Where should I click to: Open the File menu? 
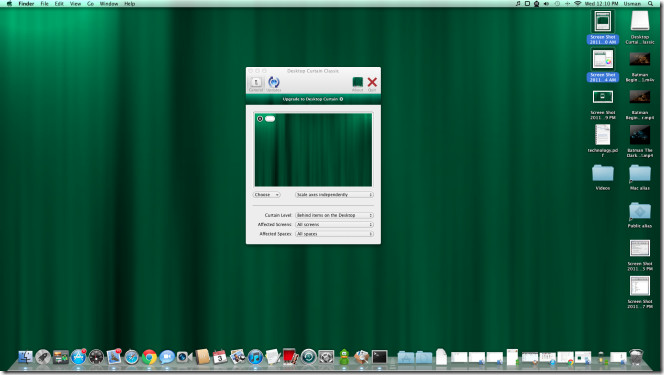pos(44,3)
